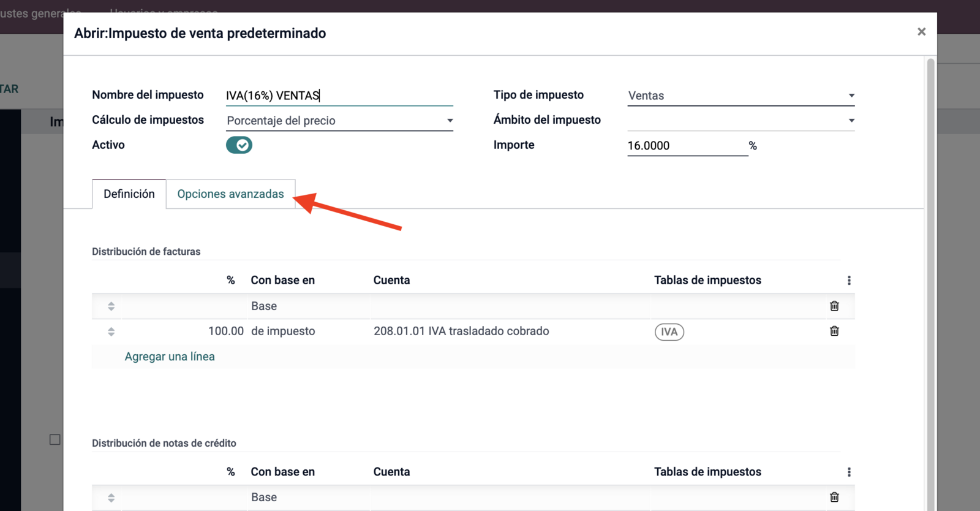Grab reorder handle of 100.00 de impuesto row

111,331
